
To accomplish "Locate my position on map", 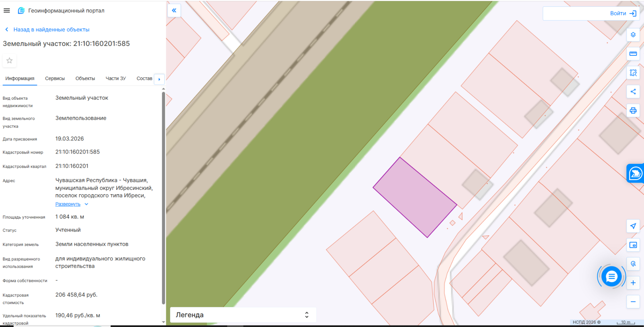I will point(633,226).
